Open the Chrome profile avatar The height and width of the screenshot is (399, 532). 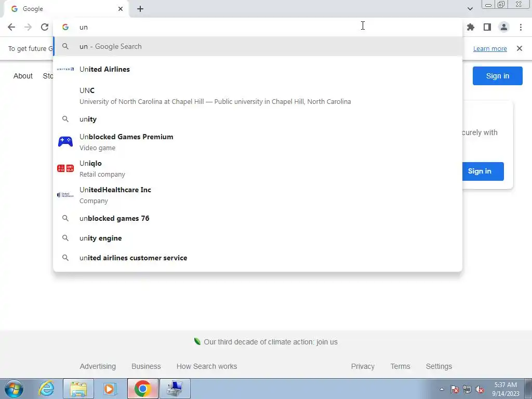coord(504,27)
